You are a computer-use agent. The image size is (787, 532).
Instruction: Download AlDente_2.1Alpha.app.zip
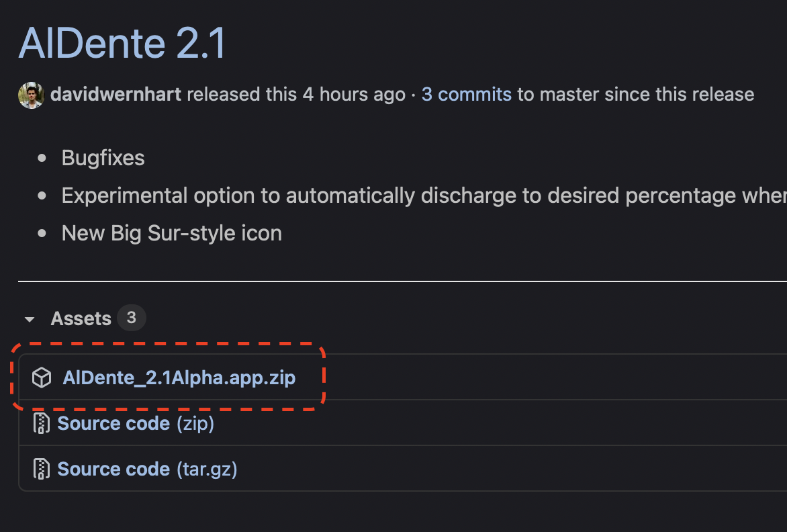click(x=179, y=378)
